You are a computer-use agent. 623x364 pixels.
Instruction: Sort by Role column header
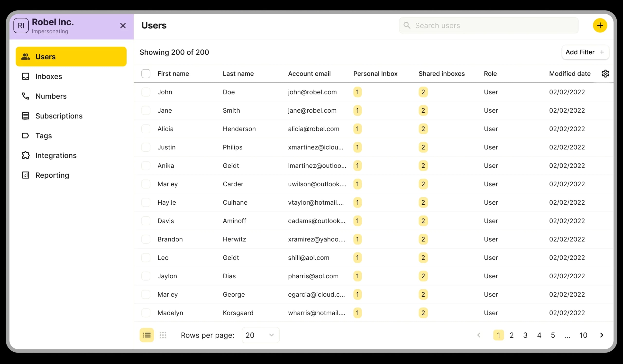click(490, 74)
